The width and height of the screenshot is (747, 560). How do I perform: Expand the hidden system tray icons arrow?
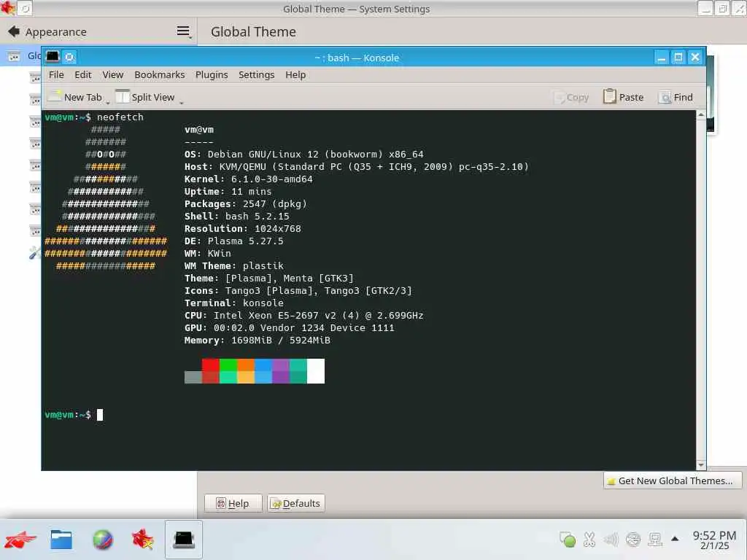[x=675, y=539]
